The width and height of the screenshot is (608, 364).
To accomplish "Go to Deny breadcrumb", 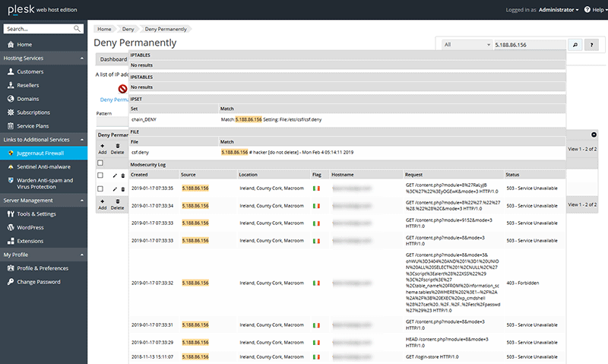I will (128, 29).
